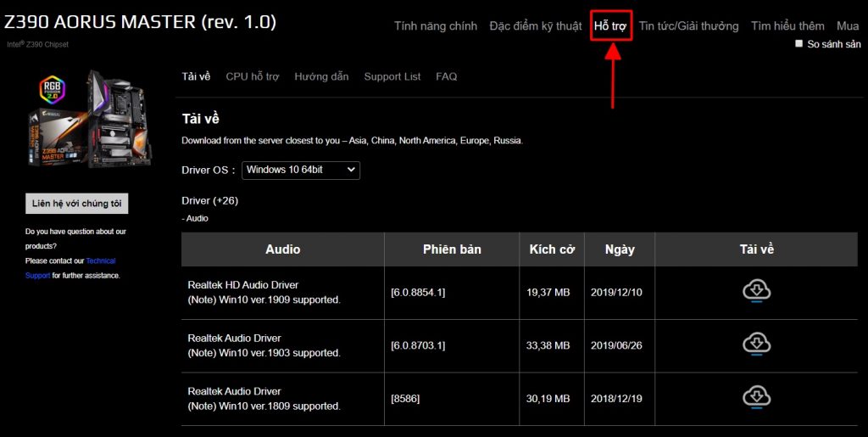868x437 pixels.
Task: Click the date 2019/12/10
Action: click(617, 292)
